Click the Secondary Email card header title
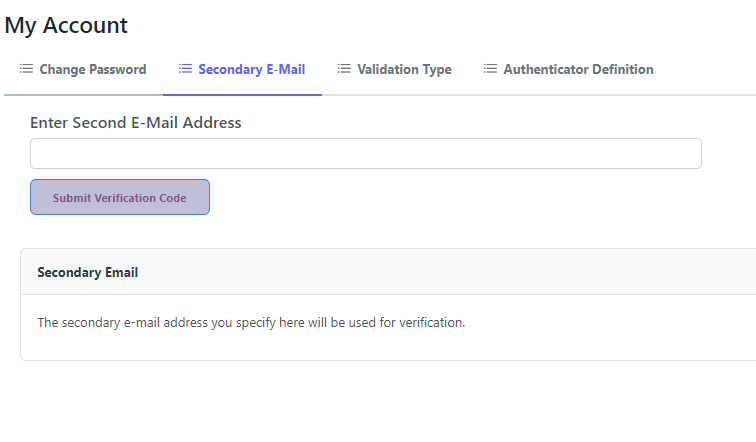The height and width of the screenshot is (442, 756). pos(87,272)
